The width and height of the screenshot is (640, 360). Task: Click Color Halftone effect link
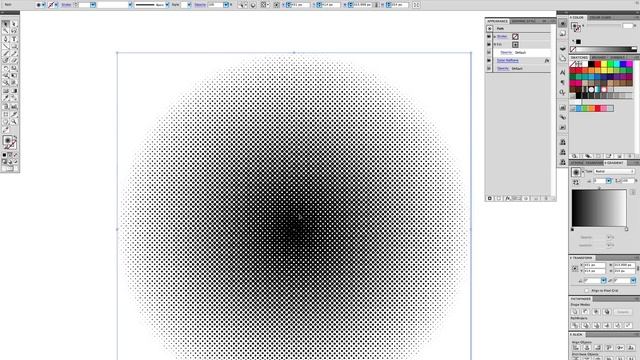pyautogui.click(x=507, y=60)
